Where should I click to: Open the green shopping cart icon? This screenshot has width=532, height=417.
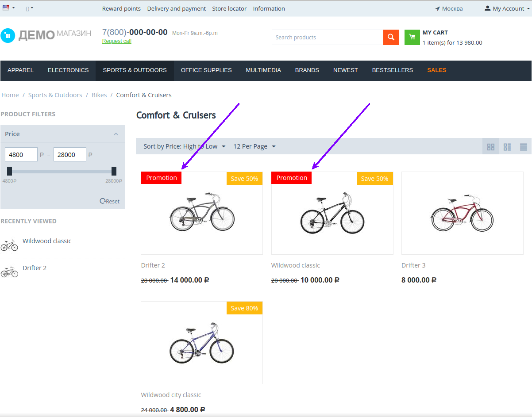pyautogui.click(x=412, y=38)
